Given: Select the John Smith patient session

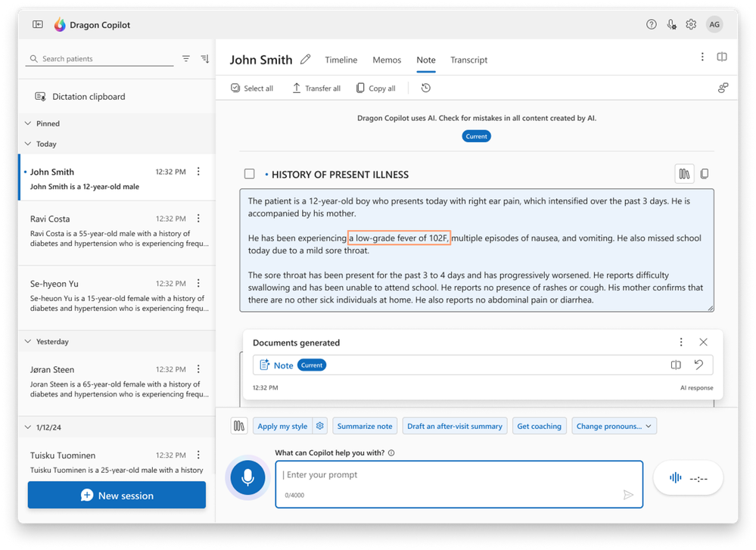Looking at the screenshot, I should (117, 178).
